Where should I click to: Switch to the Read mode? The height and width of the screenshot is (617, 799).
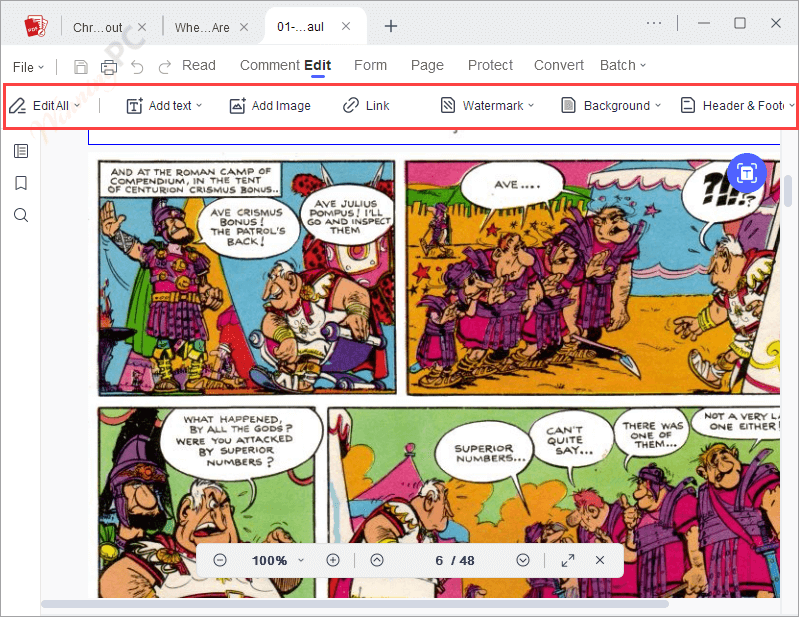(199, 65)
